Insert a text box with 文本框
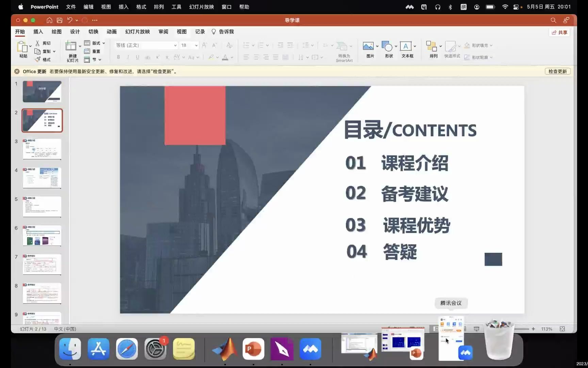The height and width of the screenshot is (368, 588). click(407, 48)
